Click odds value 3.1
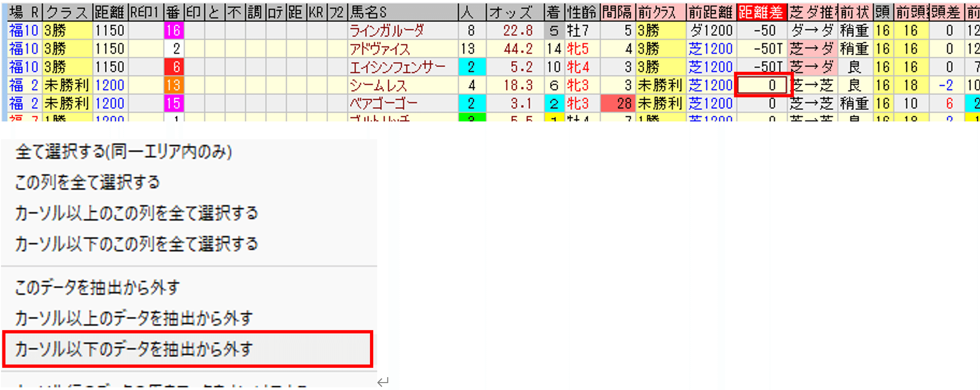The width and height of the screenshot is (980, 390). click(522, 103)
